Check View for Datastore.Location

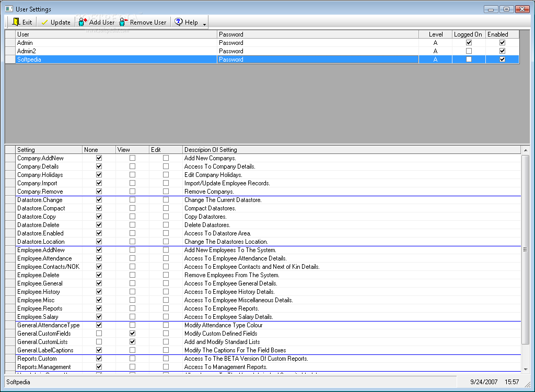point(132,242)
